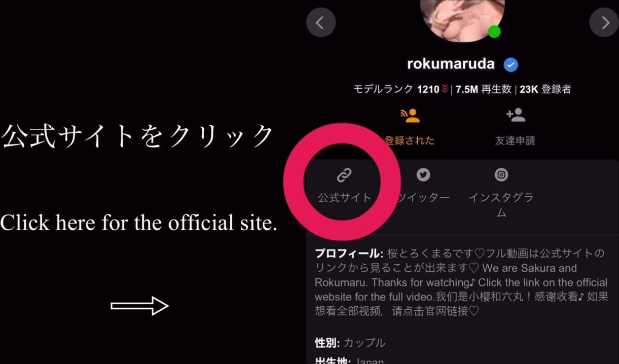
Task: Open the インスタグラム text link
Action: (x=501, y=205)
